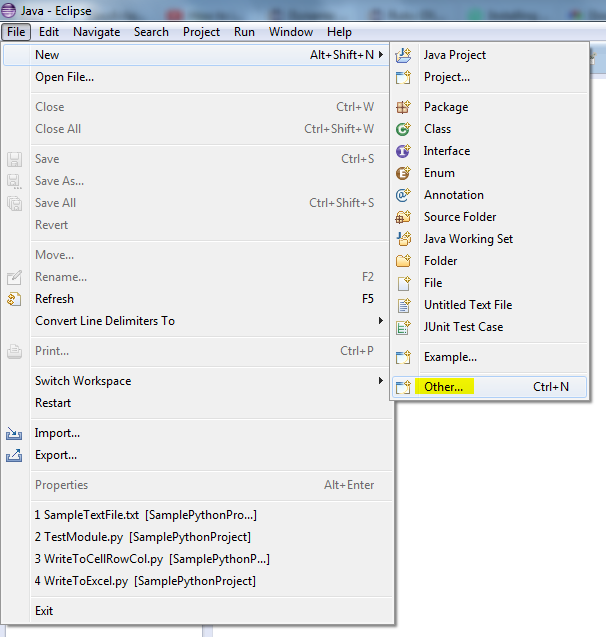Screen dimensions: 606x637
Task: Select JUnit Test Case label
Action: coord(463,327)
